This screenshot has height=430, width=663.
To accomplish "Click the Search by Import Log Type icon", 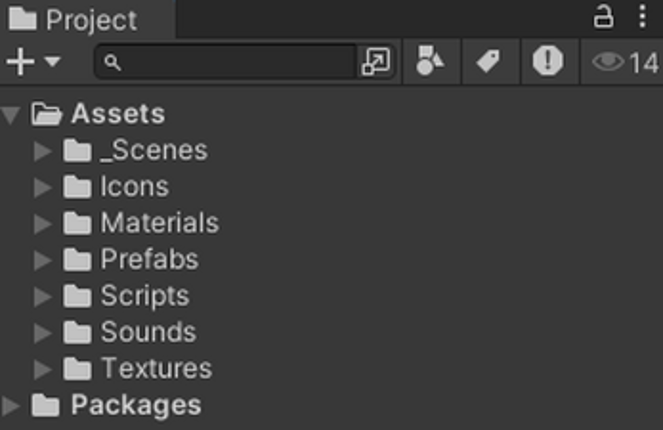I will click(x=547, y=62).
